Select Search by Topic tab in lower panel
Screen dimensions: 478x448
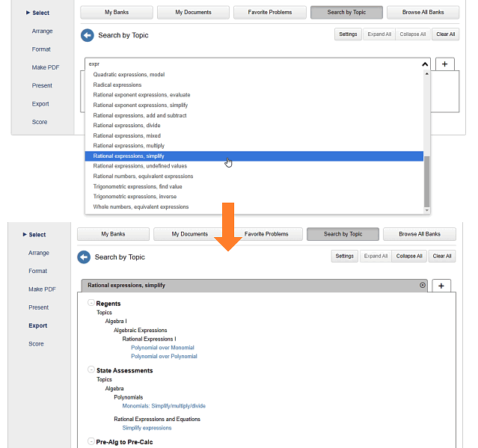[x=343, y=234]
